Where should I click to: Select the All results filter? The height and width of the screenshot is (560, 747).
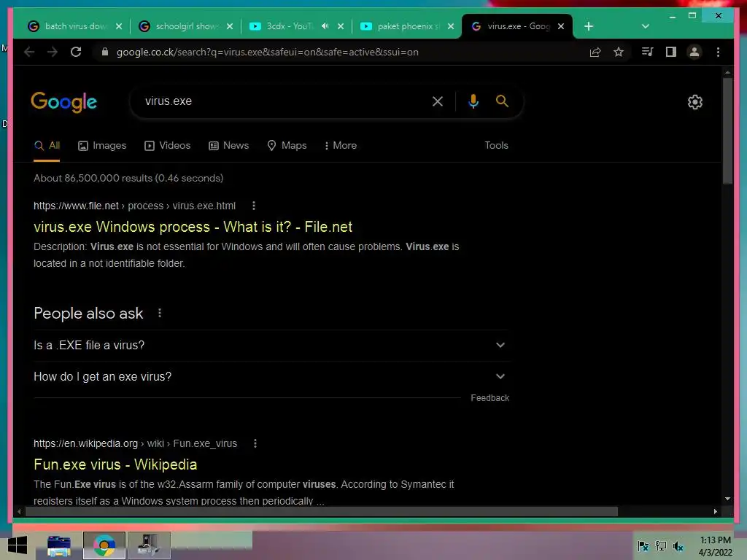pos(47,146)
